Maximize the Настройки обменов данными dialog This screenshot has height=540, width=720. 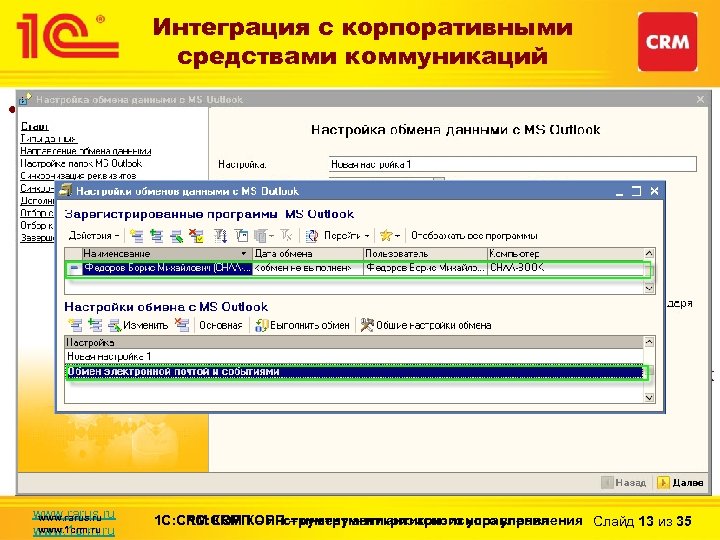pyautogui.click(x=636, y=191)
